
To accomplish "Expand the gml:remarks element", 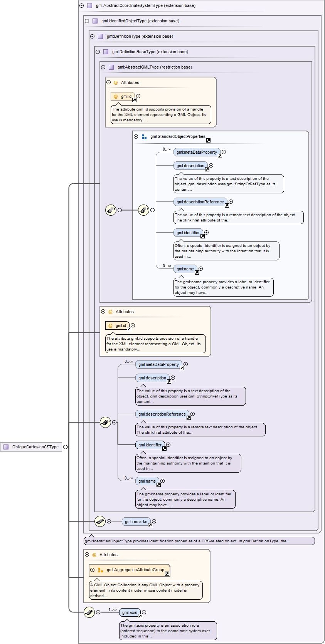I will click(x=154, y=521).
